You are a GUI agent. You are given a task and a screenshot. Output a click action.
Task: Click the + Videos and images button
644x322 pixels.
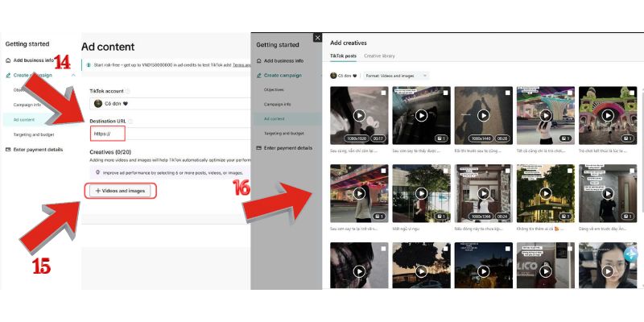(x=120, y=191)
